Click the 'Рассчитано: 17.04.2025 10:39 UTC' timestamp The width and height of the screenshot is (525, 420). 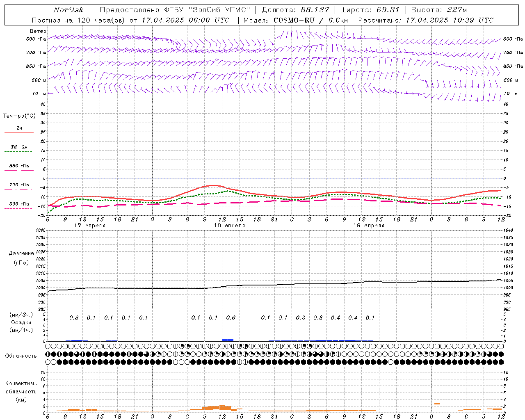coord(426,20)
